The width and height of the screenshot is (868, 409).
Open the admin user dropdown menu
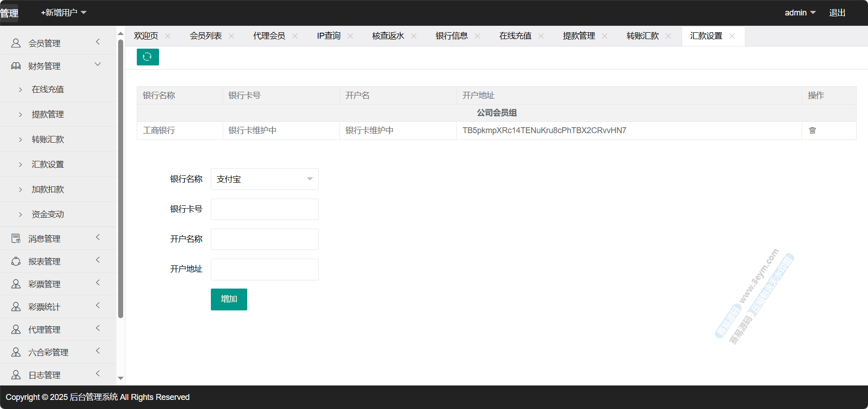click(x=800, y=13)
